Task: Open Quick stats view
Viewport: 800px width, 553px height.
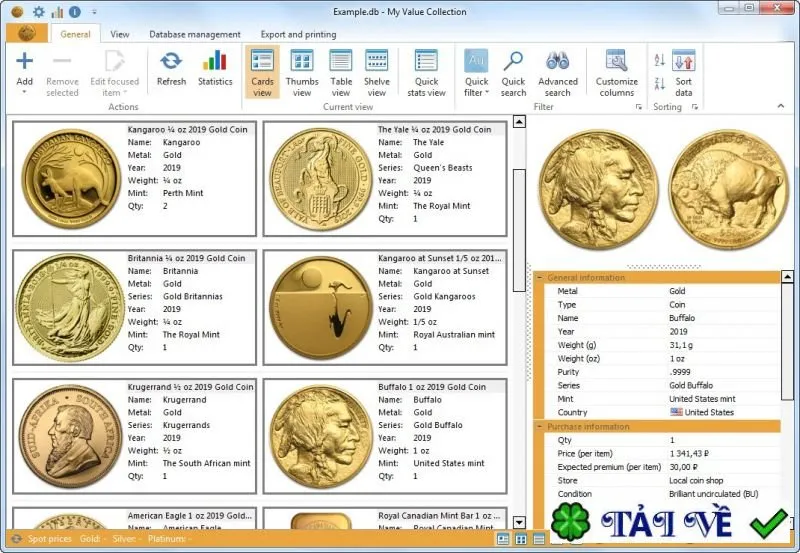Action: coord(426,72)
